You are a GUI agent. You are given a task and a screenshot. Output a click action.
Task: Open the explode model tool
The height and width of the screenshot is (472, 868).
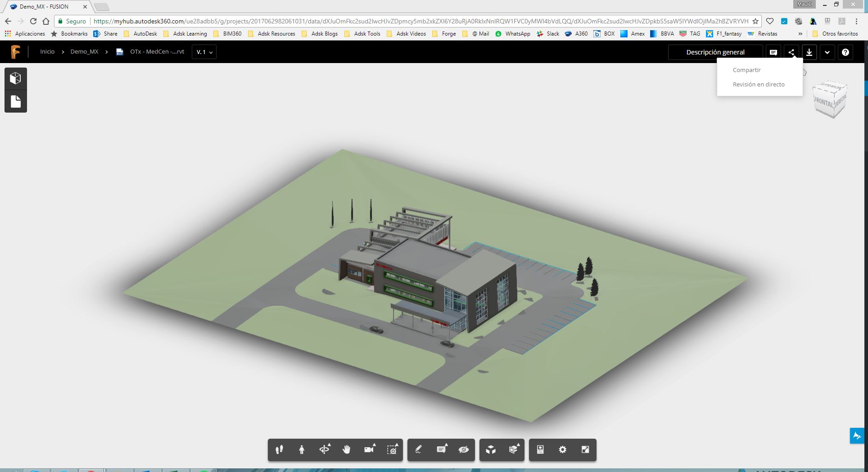(491, 450)
